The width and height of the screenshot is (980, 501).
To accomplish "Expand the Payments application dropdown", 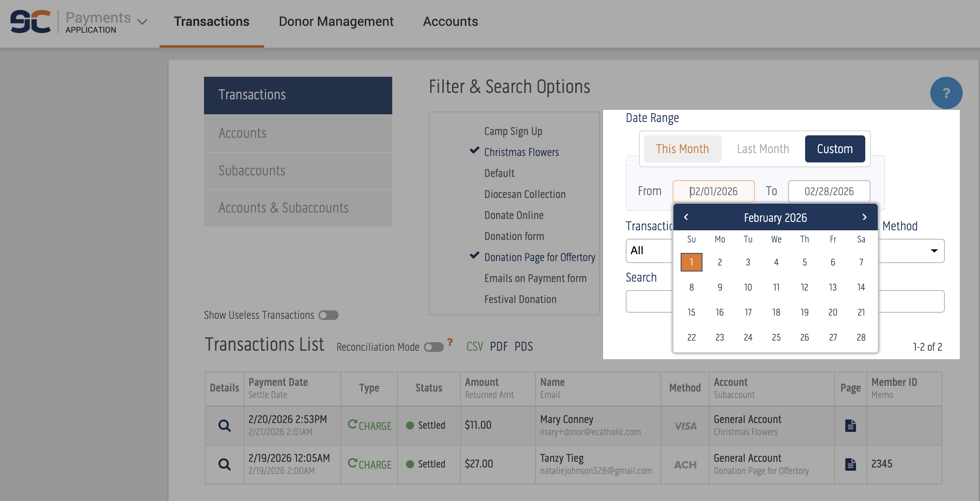I will click(142, 21).
